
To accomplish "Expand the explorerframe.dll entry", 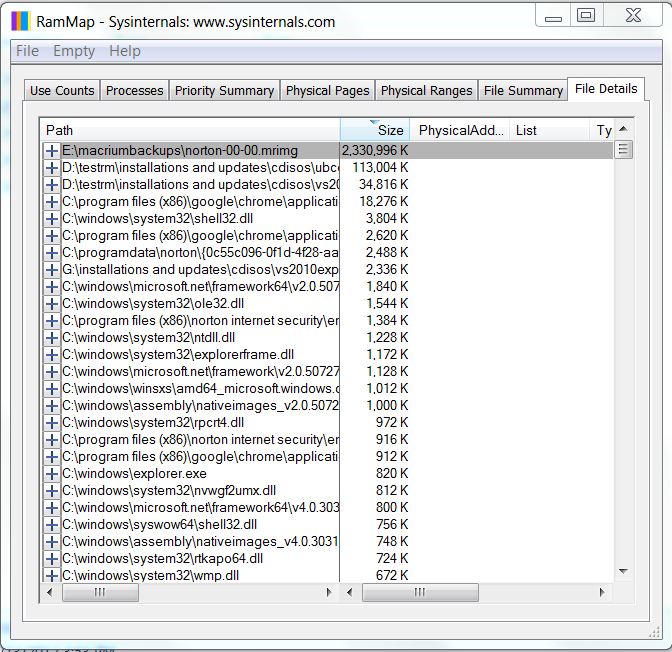I will point(52,355).
